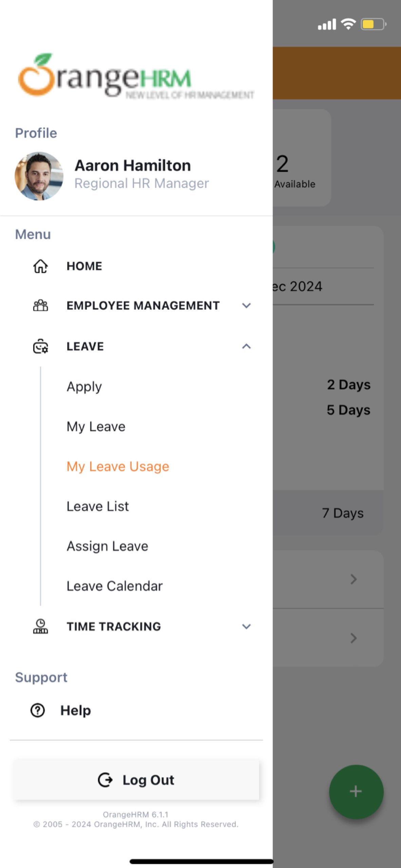Tap Aaron Hamilton's profile photo
Screen dimensions: 401x868
pos(39,176)
